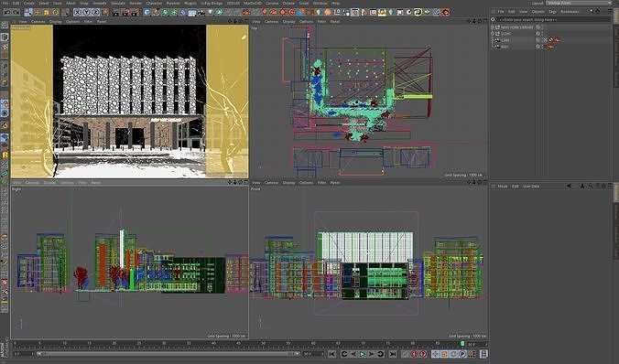Open the Edit menu
This screenshot has height=364, width=619.
[16, 3]
